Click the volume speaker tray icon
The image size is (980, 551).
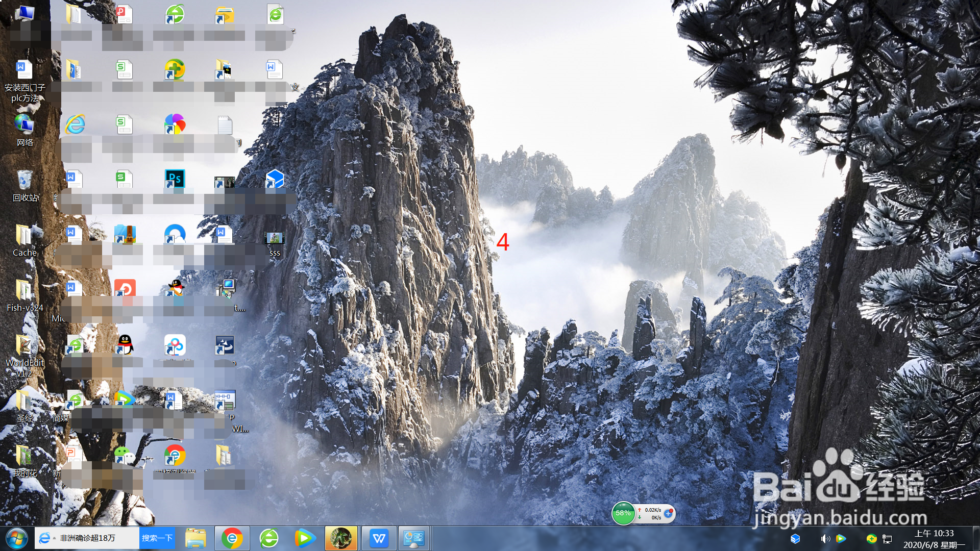point(824,539)
